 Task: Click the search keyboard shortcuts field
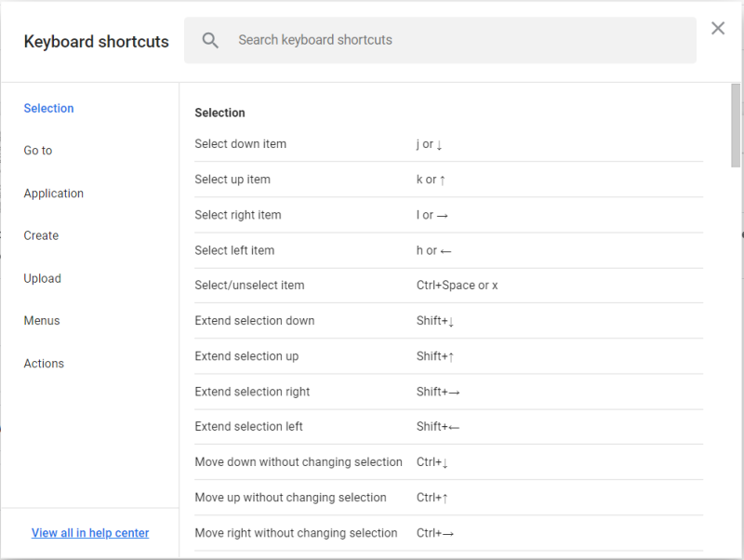pos(418,40)
